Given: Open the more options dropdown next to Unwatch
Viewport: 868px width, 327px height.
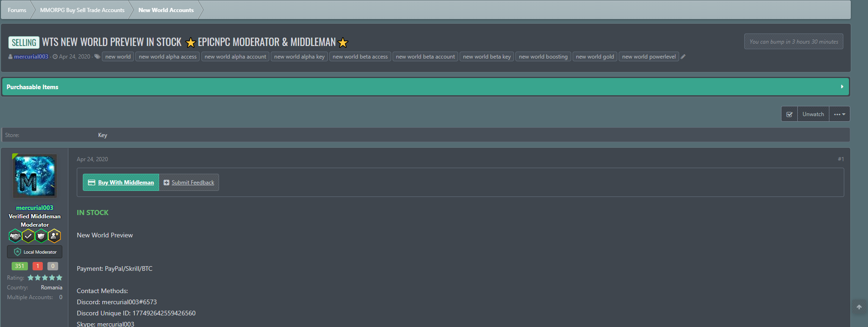Looking at the screenshot, I should click(x=840, y=114).
